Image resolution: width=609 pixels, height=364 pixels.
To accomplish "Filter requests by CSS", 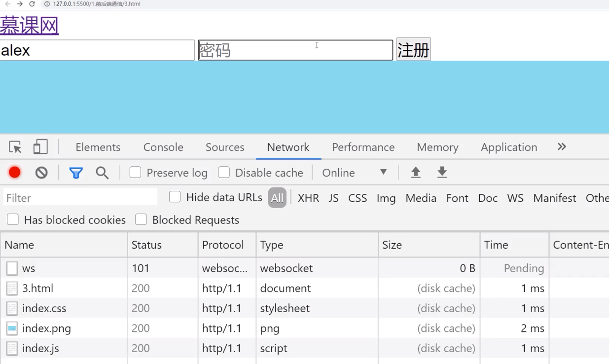I will point(358,198).
